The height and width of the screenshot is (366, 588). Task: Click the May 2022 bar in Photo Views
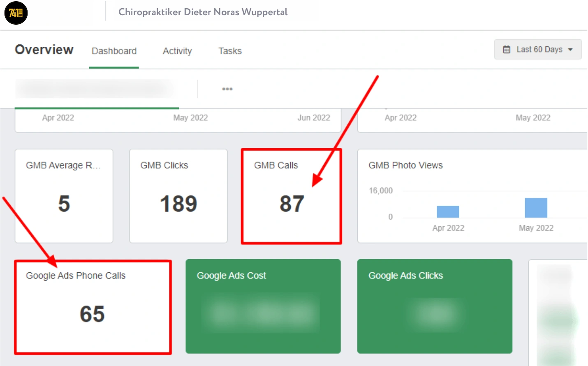coord(536,208)
